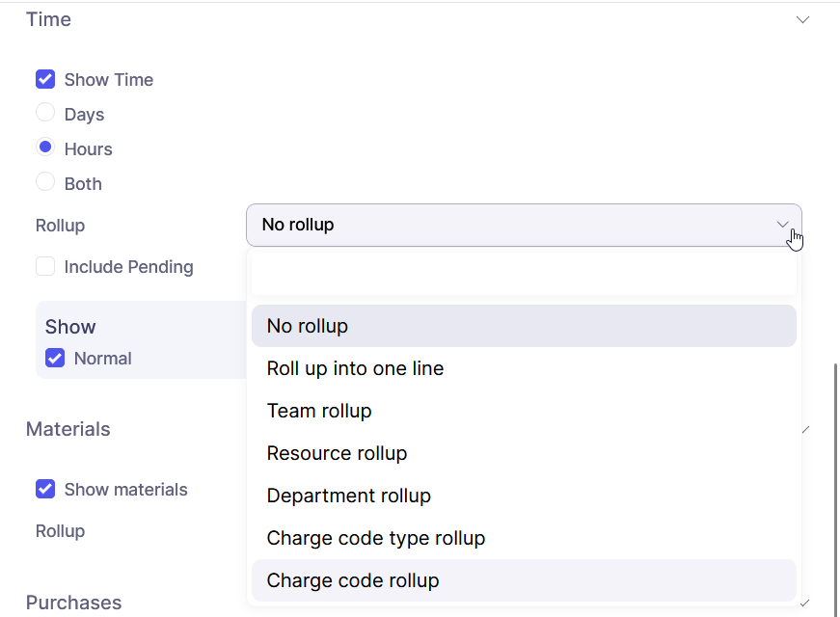Select 'Charge code type rollup' option
Screen dimensions: 840x617
[524, 538]
